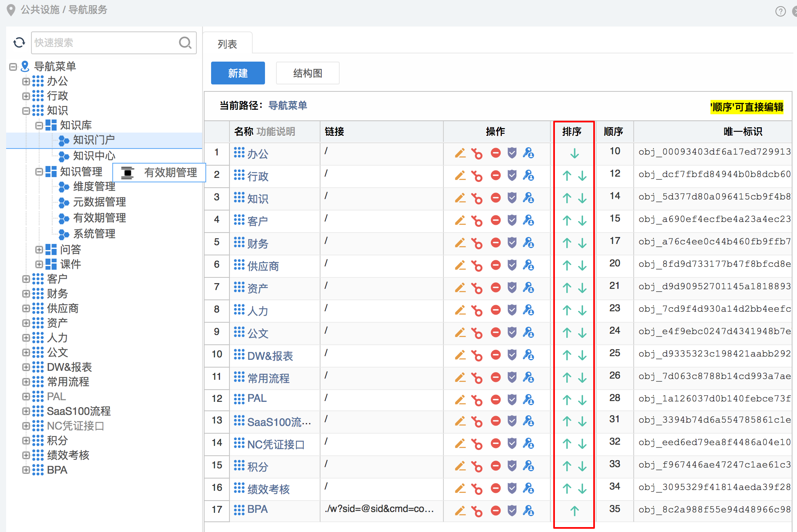Click the shield icon in 知识 row
The height and width of the screenshot is (532, 797).
point(512,198)
